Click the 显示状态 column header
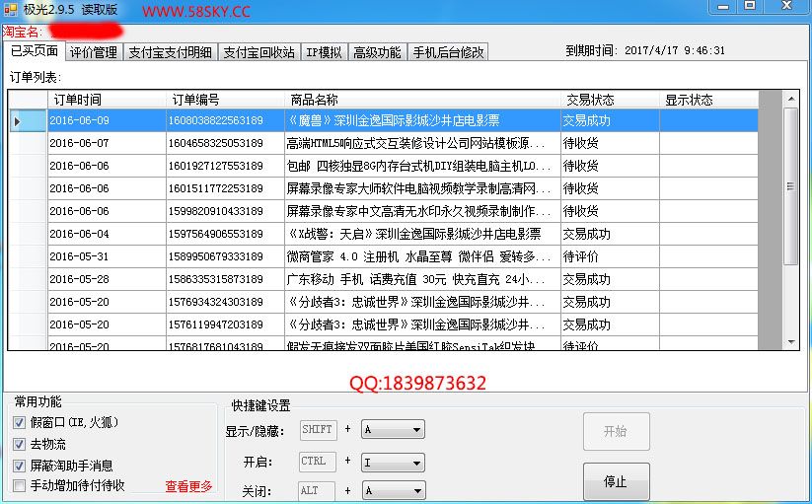Image resolution: width=812 pixels, height=504 pixels. pyautogui.click(x=709, y=100)
